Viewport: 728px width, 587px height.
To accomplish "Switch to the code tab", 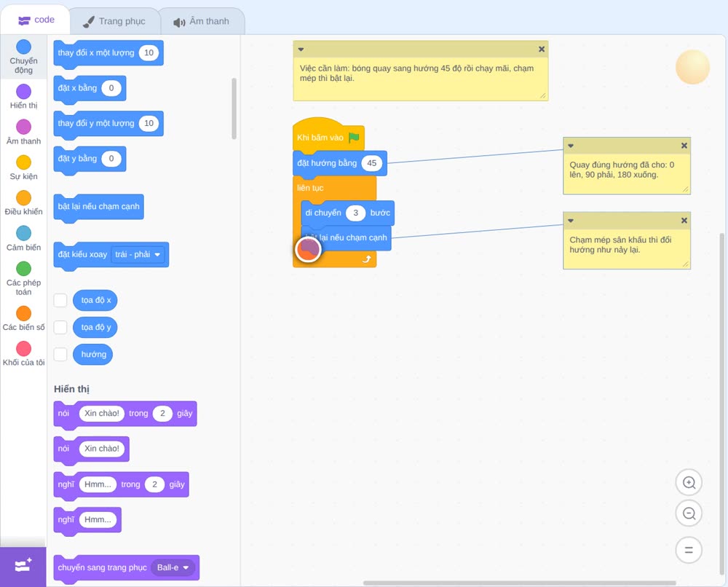I will click(35, 20).
